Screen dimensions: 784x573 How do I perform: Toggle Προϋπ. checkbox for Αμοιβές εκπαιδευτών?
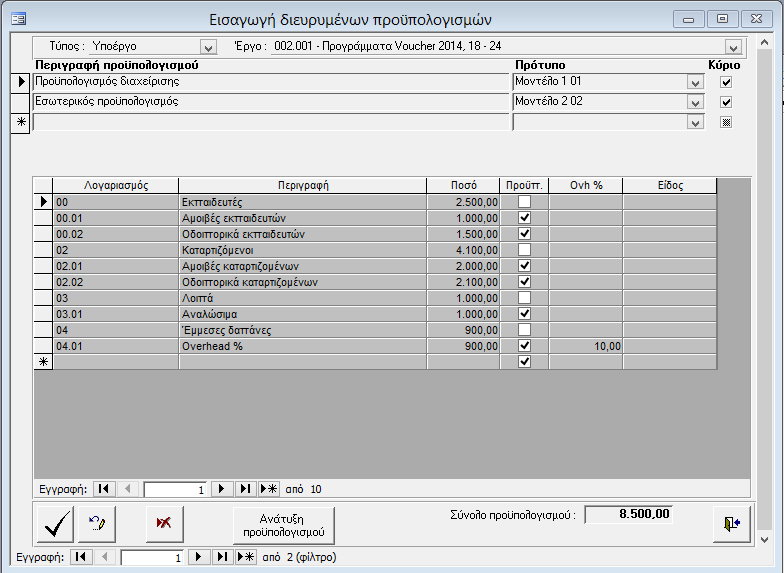click(x=524, y=218)
